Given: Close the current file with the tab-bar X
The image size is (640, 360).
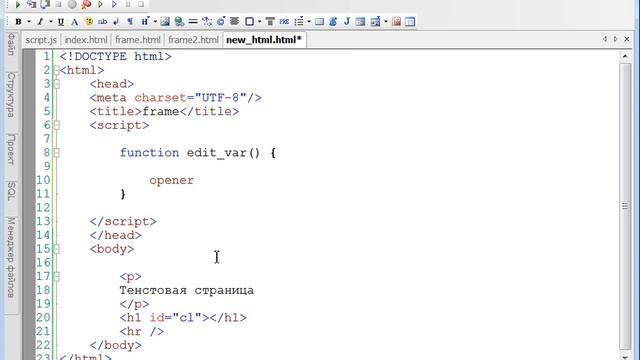Looking at the screenshot, I should coord(627,39).
